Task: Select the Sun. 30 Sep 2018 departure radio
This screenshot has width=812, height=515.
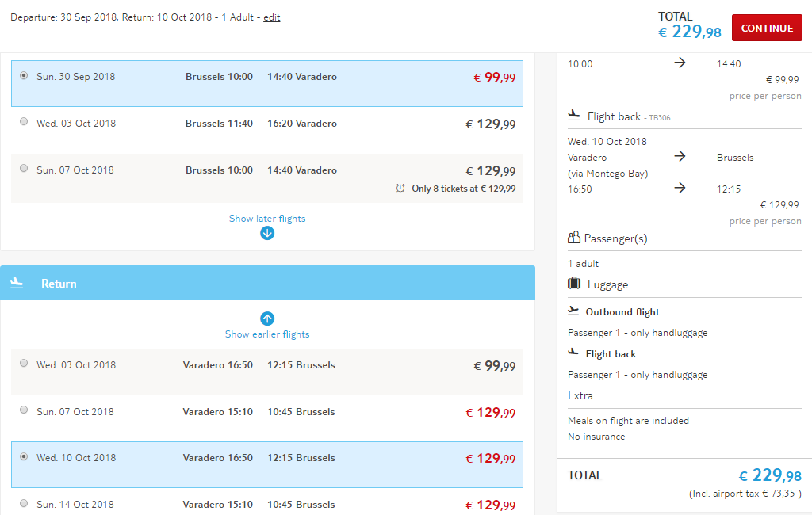Action: (x=24, y=75)
